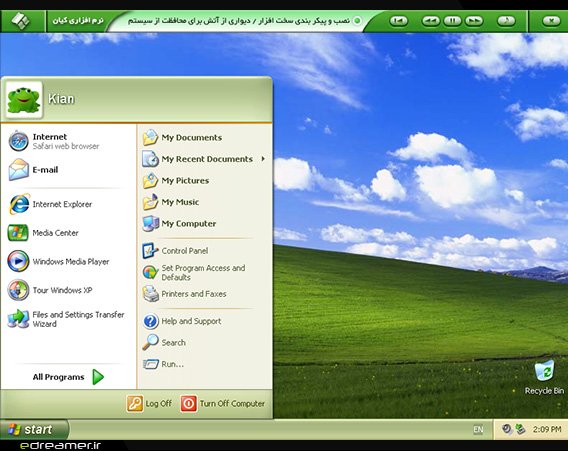The width and height of the screenshot is (568, 451).
Task: Click the Kian user name text
Action: [x=61, y=99]
